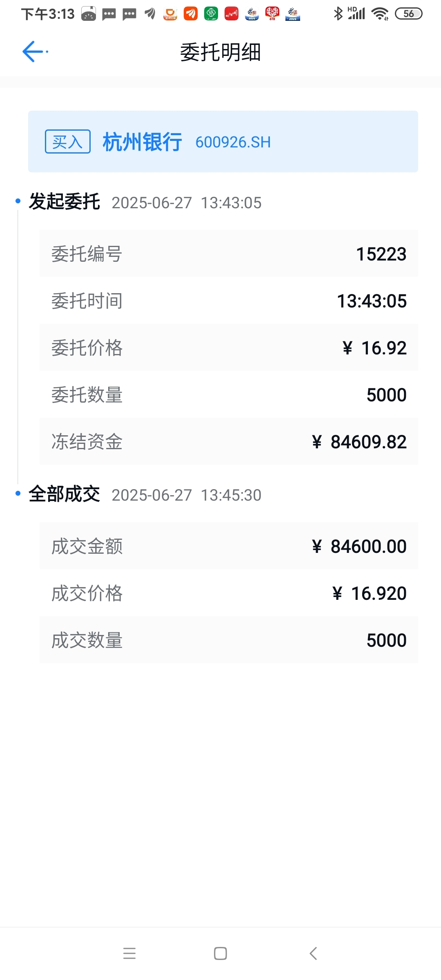
Task: Tap the stock code 600926.SH
Action: pos(233,142)
